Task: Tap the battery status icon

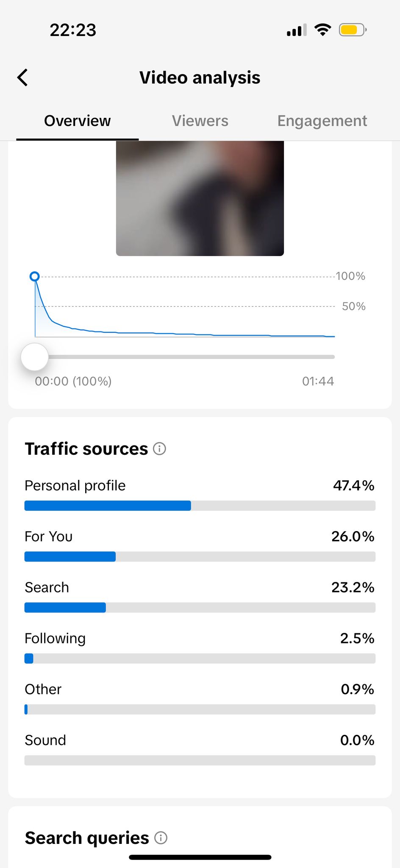Action: tap(352, 30)
